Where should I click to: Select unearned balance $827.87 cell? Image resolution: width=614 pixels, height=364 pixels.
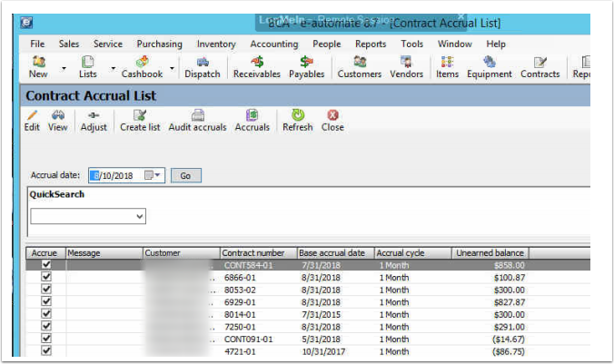click(509, 302)
